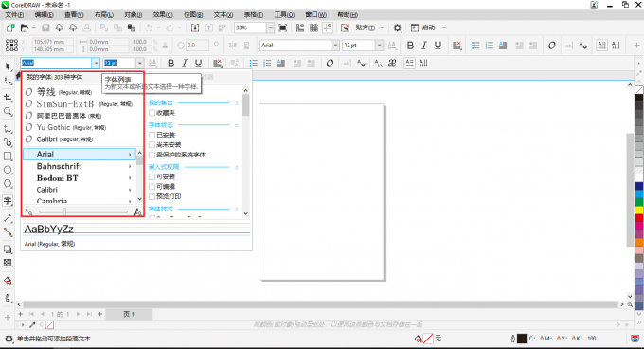The image size is (644, 349).
Task: Open the 工具 menu
Action: click(284, 15)
